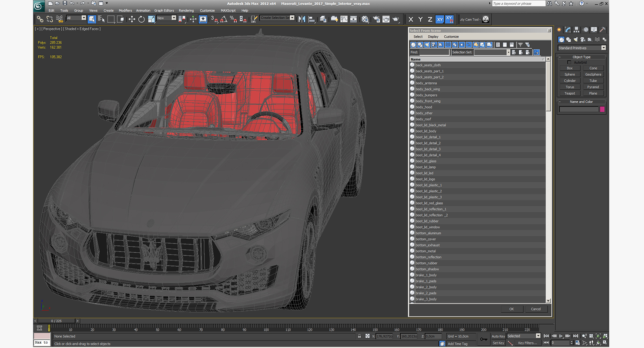644x348 pixels.
Task: Open Key Filters dialog
Action: click(527, 343)
